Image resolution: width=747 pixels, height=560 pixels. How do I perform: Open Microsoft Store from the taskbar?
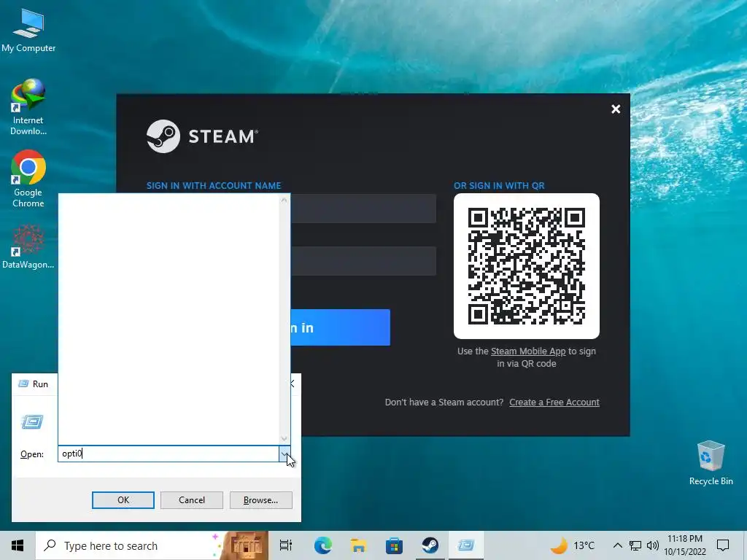click(x=394, y=545)
